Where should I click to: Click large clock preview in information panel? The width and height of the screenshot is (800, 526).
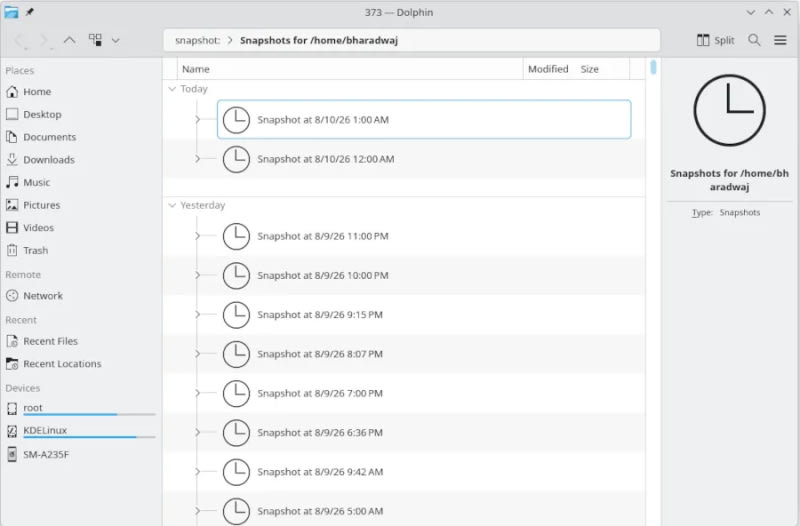coord(730,110)
